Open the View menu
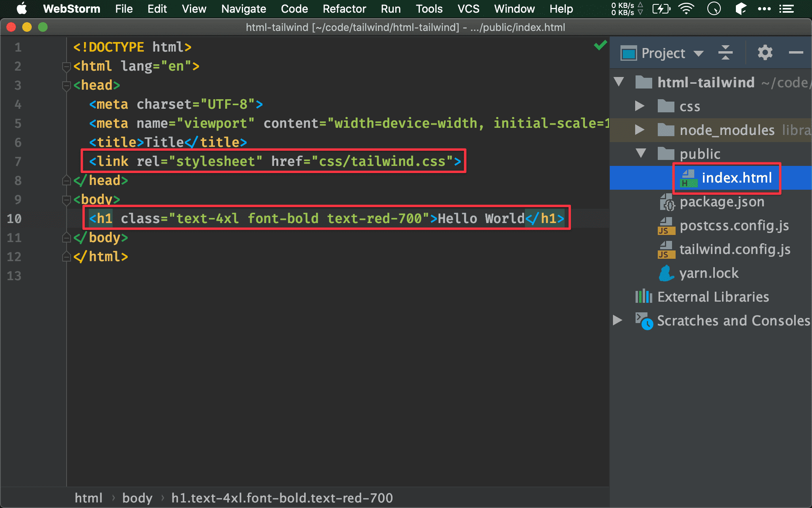The image size is (812, 508). [194, 8]
